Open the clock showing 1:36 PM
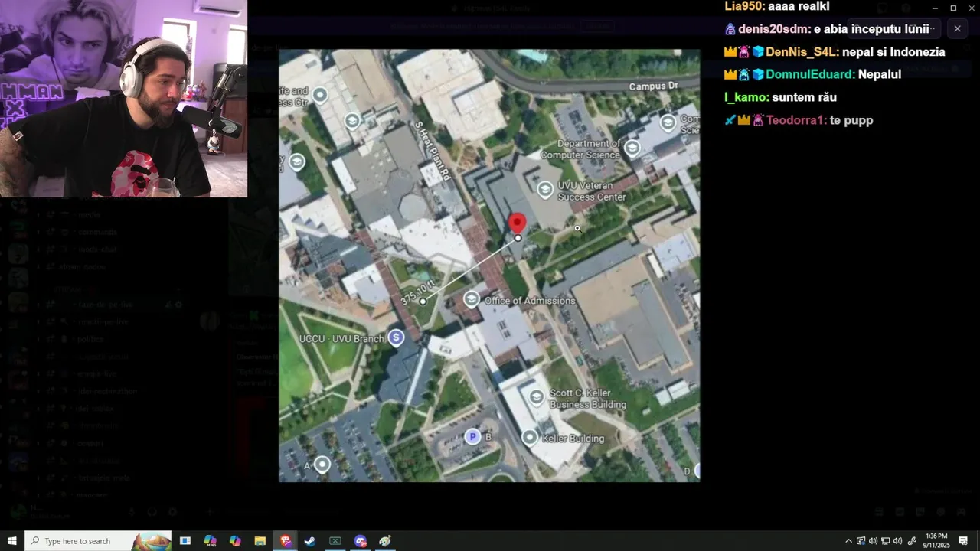The height and width of the screenshot is (551, 980). point(937,541)
